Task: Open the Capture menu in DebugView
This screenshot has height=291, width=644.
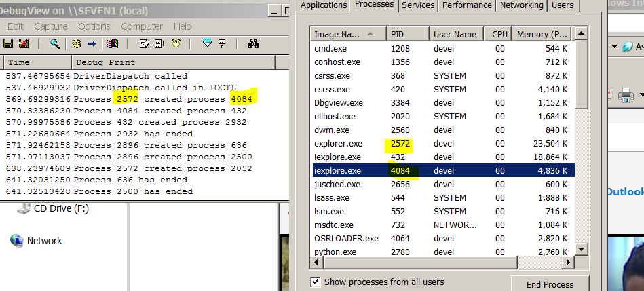Action: point(51,26)
